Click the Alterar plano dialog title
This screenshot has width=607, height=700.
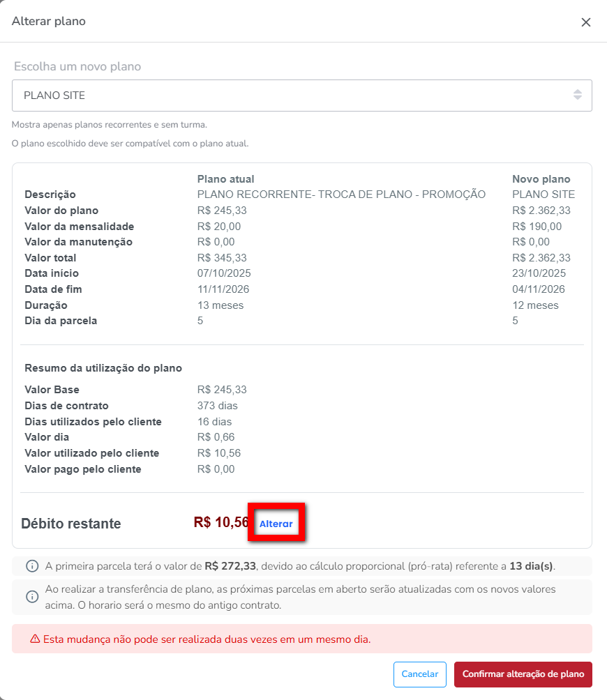point(49,21)
